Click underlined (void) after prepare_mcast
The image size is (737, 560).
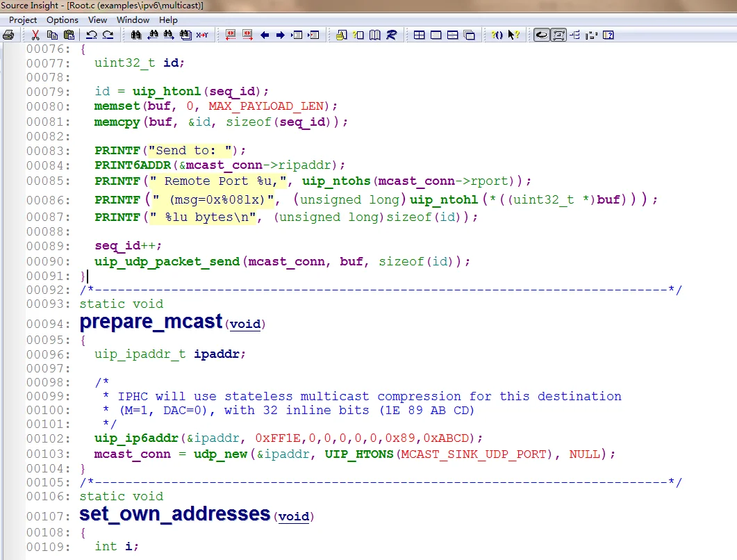(x=245, y=324)
